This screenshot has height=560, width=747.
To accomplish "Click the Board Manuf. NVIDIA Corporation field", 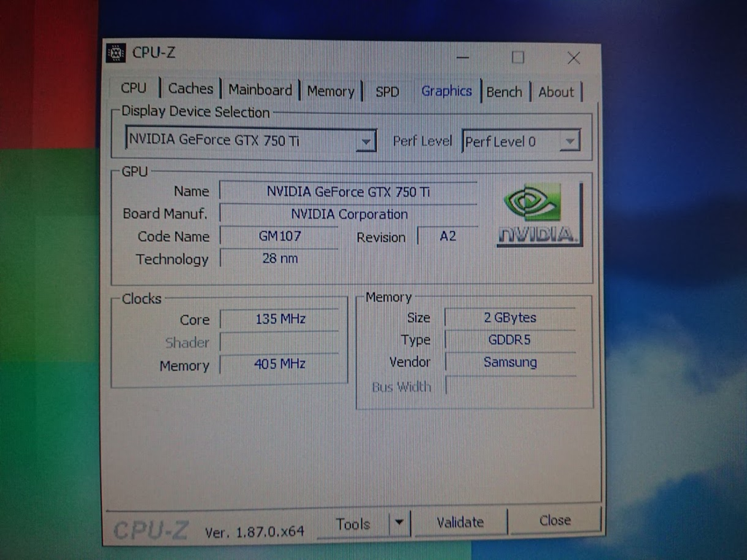I will click(348, 214).
